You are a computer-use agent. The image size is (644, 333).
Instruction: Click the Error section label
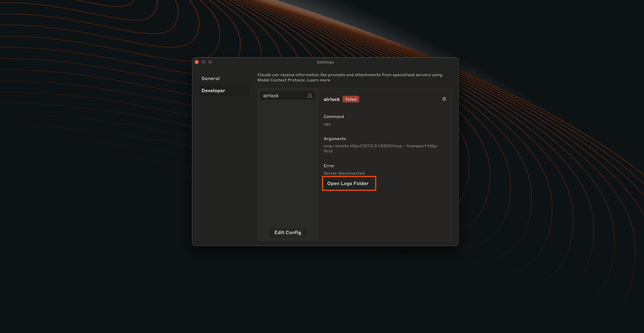[x=329, y=166]
